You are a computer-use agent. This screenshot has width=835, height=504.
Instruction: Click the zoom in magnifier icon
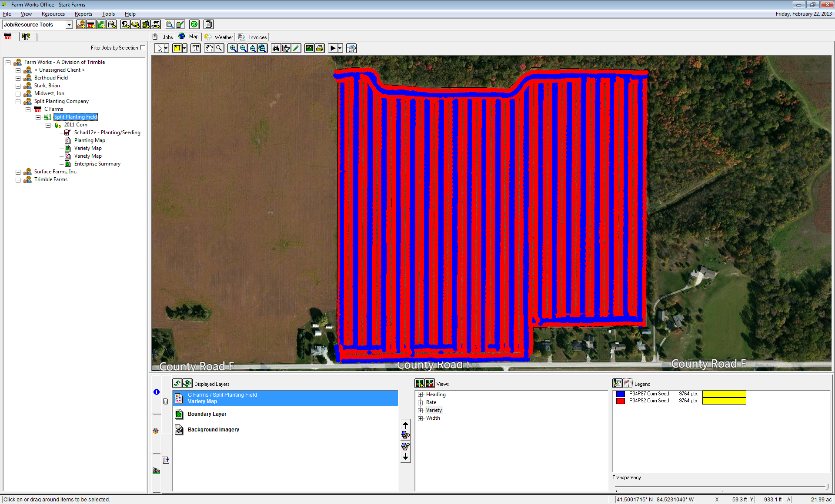pyautogui.click(x=233, y=48)
